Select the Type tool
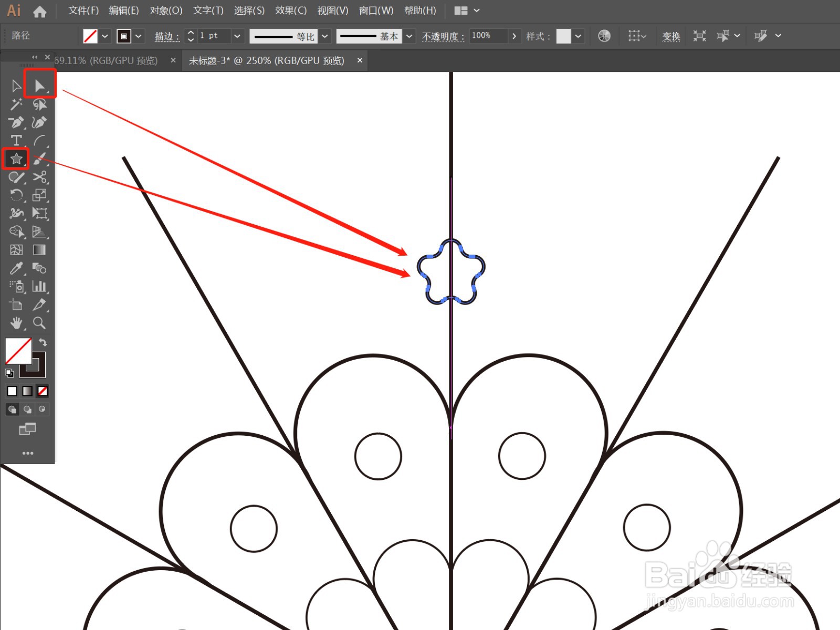This screenshot has width=840, height=630. click(x=16, y=140)
